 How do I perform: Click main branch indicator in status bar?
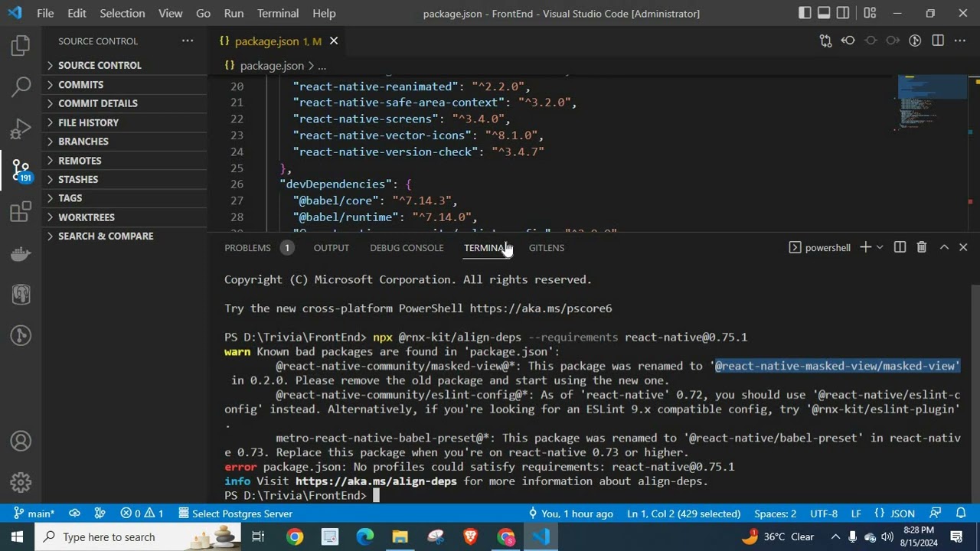35,514
